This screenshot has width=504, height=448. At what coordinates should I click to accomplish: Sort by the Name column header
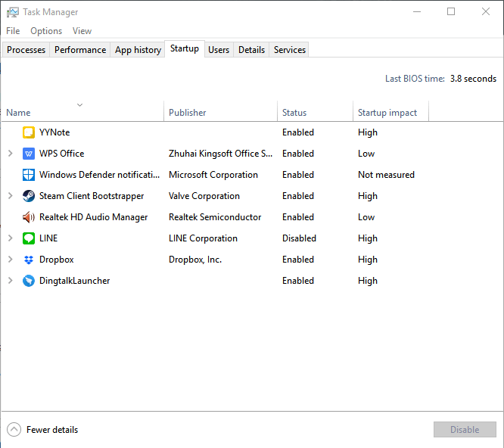coord(82,111)
